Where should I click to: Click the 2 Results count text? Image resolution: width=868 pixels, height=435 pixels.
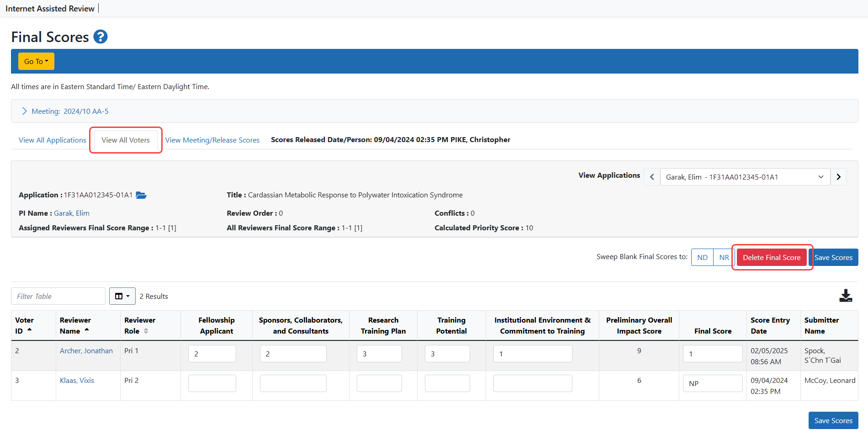coord(154,296)
